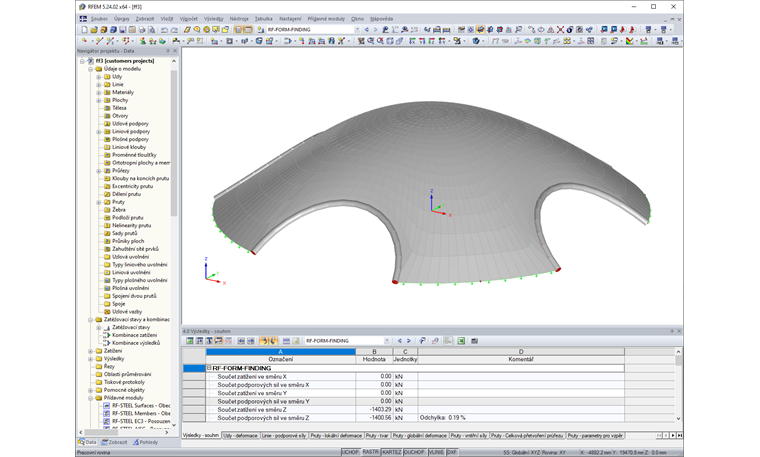Click the view in Y direction icon
This screenshot has height=457, width=760.
point(422,41)
